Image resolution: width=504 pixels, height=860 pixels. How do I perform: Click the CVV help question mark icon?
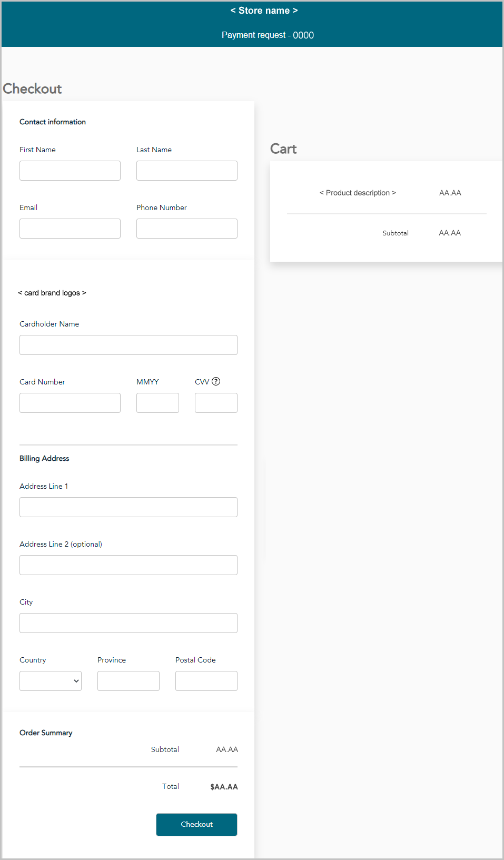point(216,381)
